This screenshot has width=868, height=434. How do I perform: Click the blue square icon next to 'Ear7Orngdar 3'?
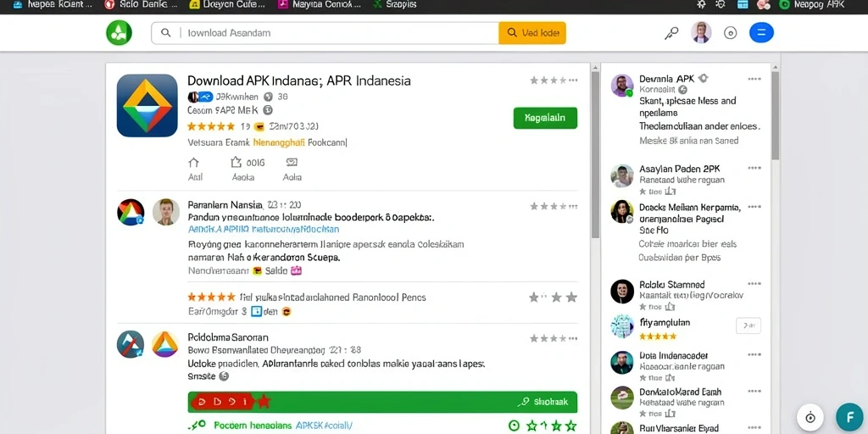coord(256,312)
